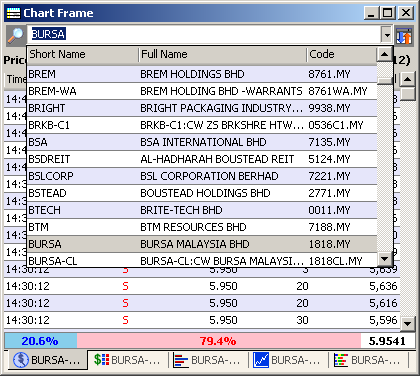420x376 pixels.
Task: Switch to BURSA tab with dollar icon
Action: tap(128, 360)
